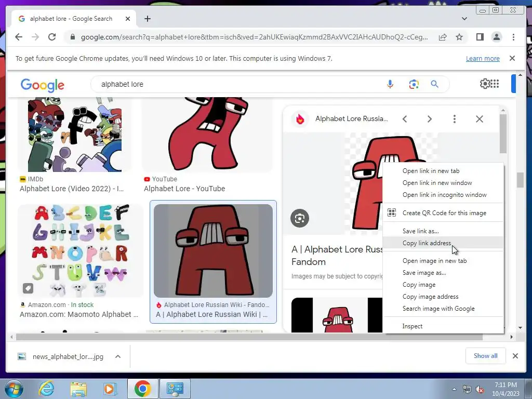This screenshot has width=532, height=399.
Task: Open the YouTube red letter A thumbnail
Action: [207, 135]
